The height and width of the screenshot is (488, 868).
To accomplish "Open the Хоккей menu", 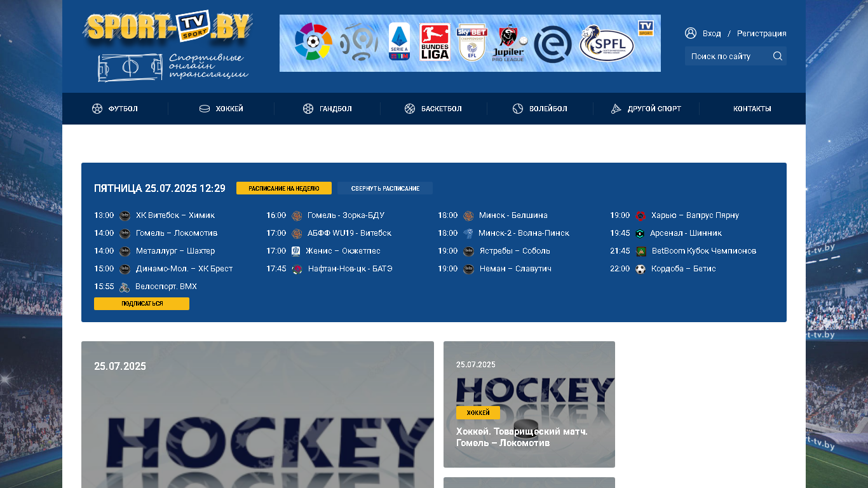I will pos(221,109).
